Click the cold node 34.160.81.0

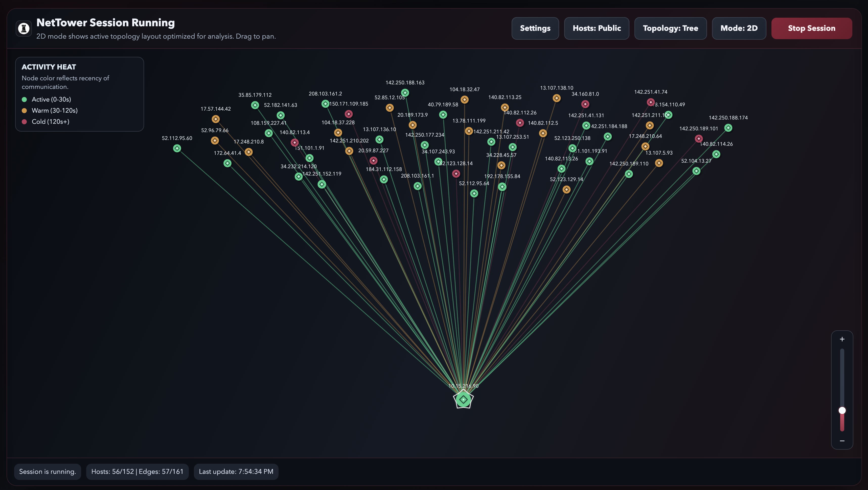[x=585, y=104]
